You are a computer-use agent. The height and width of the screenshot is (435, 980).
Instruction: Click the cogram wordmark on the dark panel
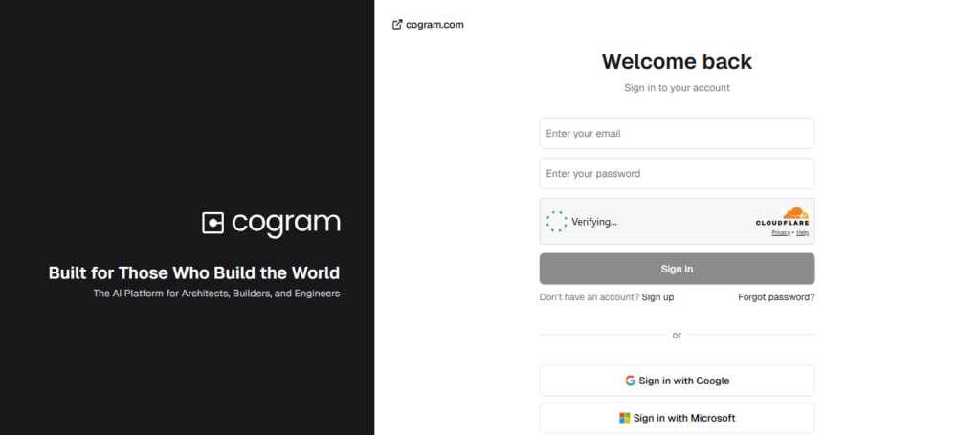(285, 224)
